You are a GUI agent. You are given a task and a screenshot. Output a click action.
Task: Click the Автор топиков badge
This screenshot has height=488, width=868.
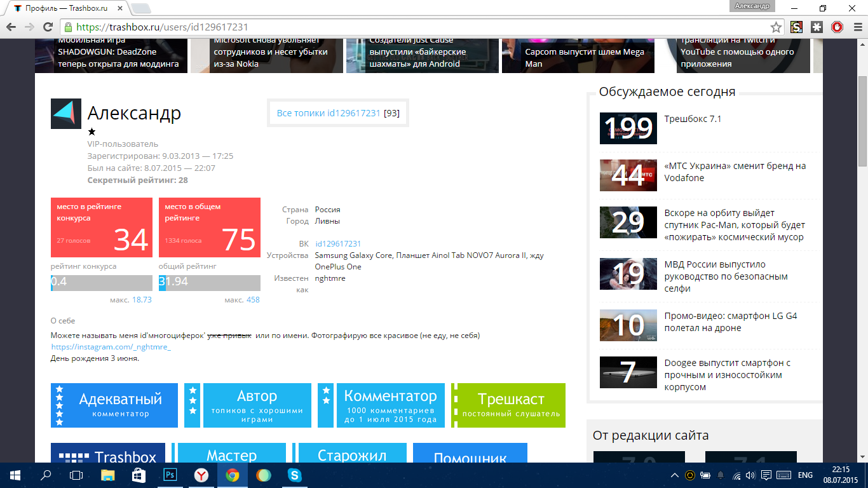[x=248, y=405]
